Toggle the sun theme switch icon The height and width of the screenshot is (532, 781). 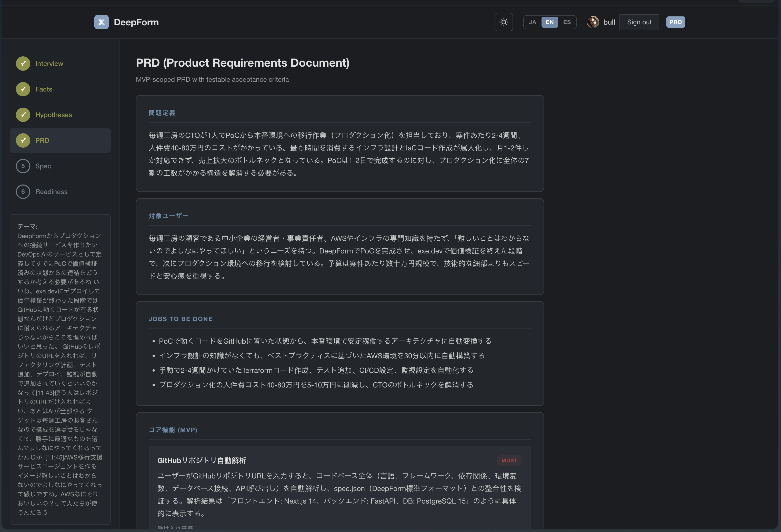click(x=503, y=22)
